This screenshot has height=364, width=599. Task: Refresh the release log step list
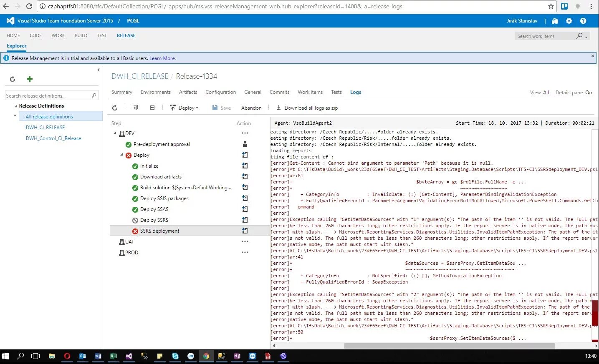pos(115,108)
